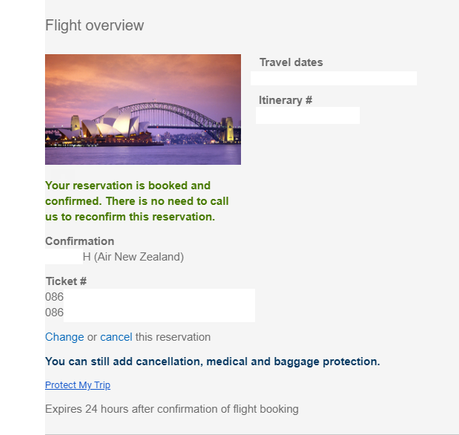The image size is (459, 435).
Task: Click the redacted itinerary number box
Action: point(308,115)
